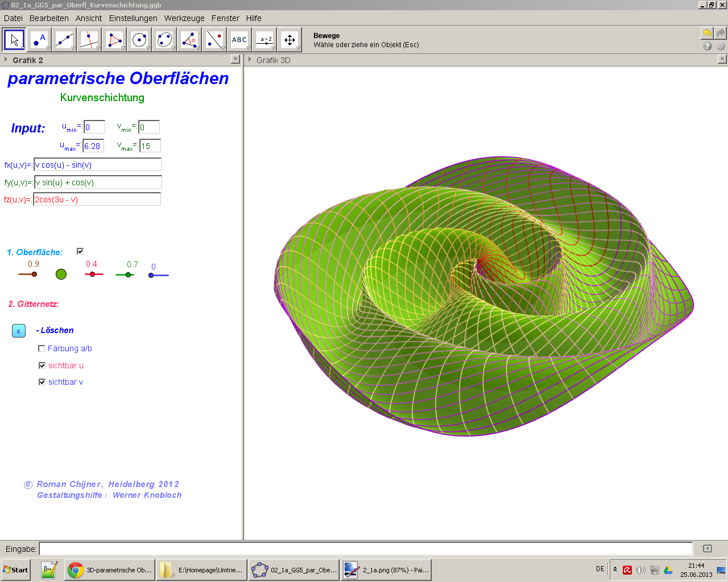Enable the Färbung a/b checkbox

(x=42, y=348)
